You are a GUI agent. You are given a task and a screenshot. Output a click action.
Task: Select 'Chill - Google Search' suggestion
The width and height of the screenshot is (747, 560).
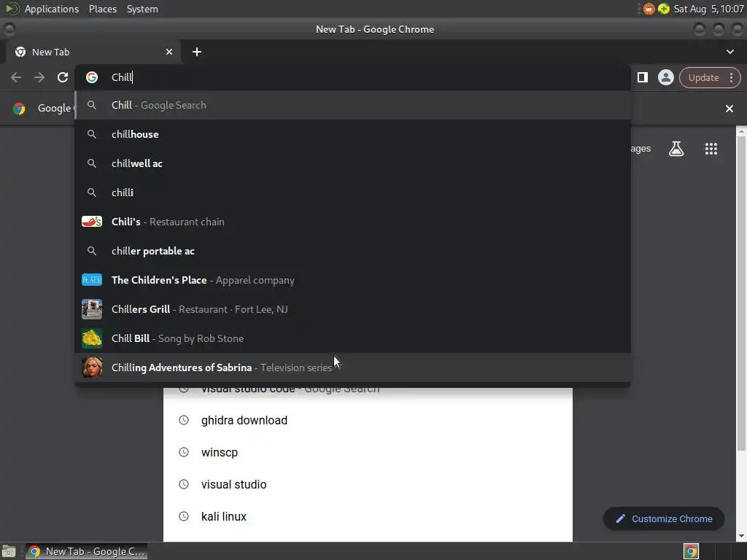tap(352, 105)
